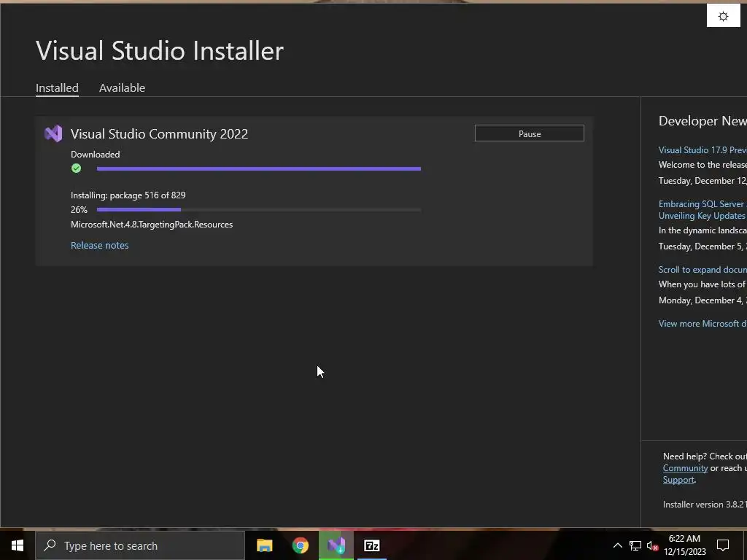Click the Tuesday, December 12 date text
The width and height of the screenshot is (747, 560).
[x=703, y=181]
